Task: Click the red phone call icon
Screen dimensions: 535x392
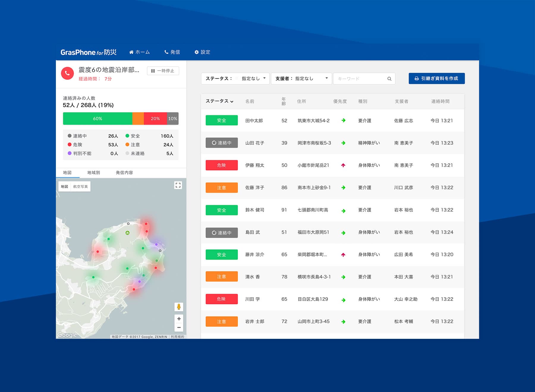Action: (x=67, y=73)
